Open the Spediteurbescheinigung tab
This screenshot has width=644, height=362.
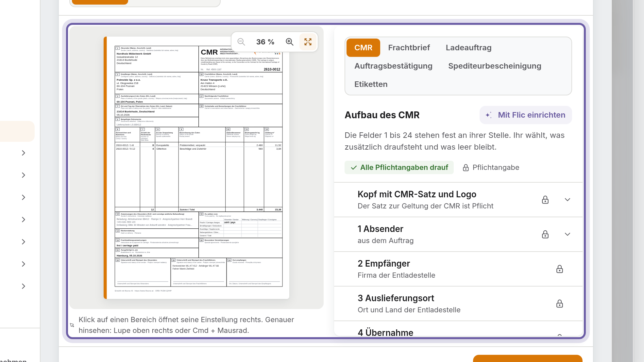(495, 66)
